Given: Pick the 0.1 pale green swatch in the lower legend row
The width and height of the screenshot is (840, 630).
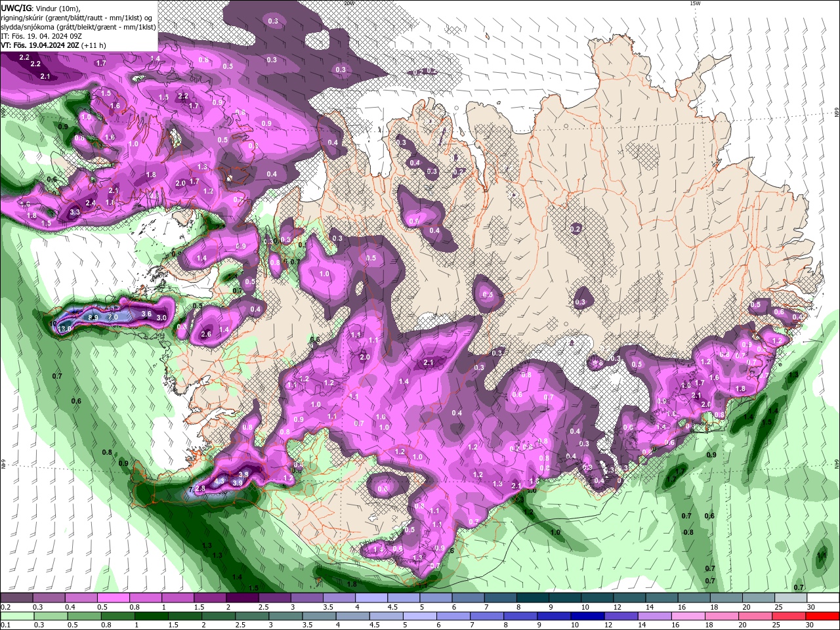Looking at the screenshot, I should [x=16, y=616].
